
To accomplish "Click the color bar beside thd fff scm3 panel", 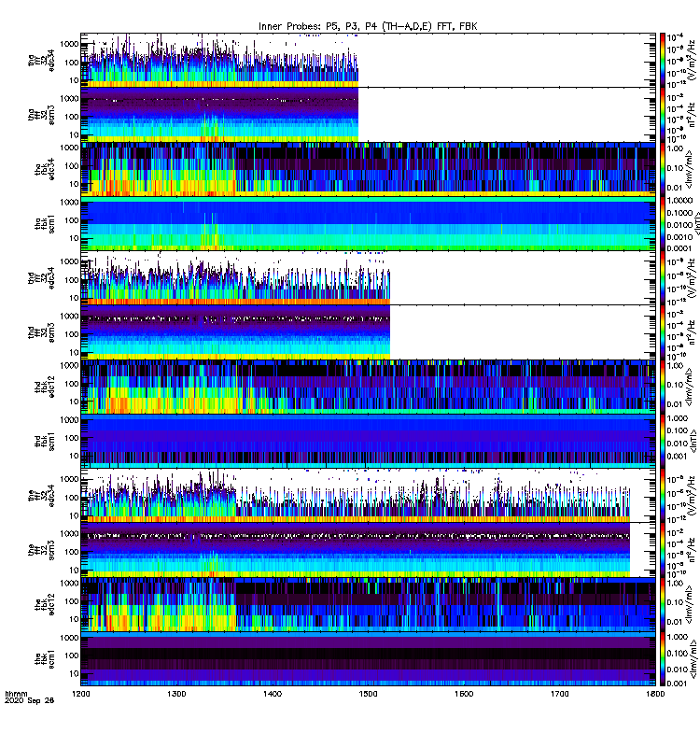I will [x=663, y=332].
